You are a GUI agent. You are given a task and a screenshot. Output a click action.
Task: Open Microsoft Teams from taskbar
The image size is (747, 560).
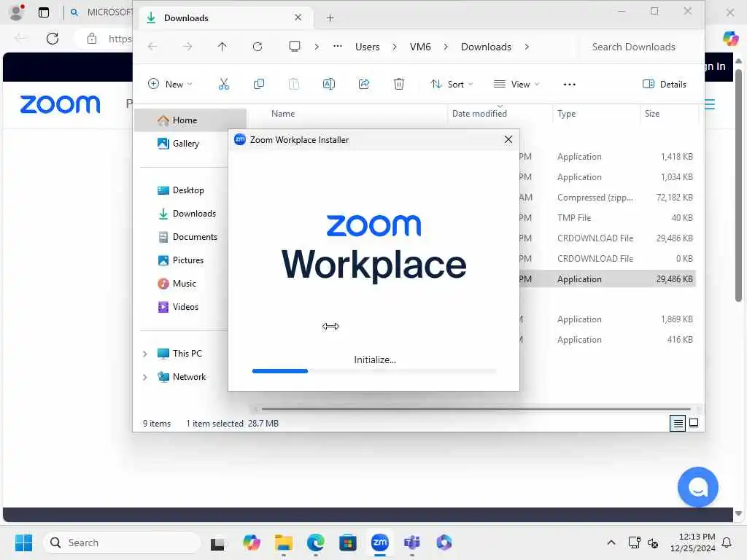tap(411, 542)
